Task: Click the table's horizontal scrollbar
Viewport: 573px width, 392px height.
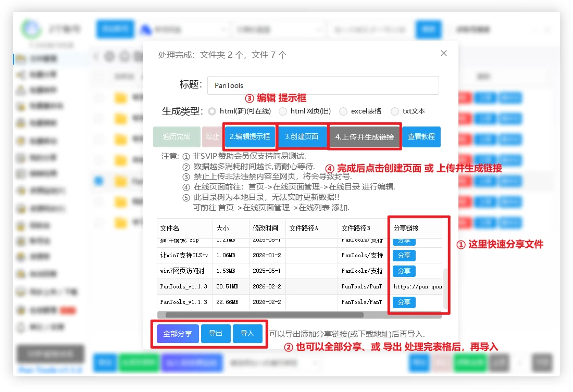Action: tap(264, 315)
